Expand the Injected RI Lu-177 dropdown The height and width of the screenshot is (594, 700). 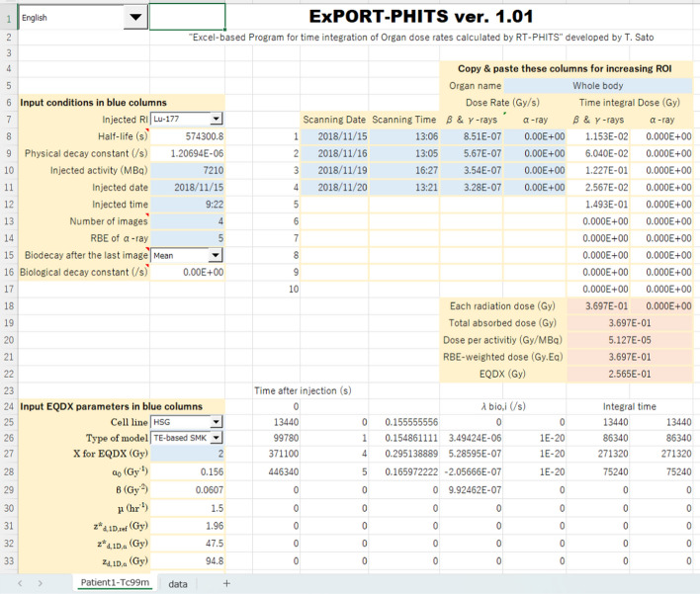click(x=217, y=120)
